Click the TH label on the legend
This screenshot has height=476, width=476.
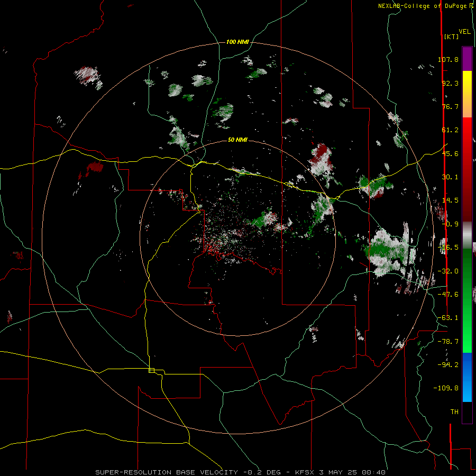coord(454,411)
